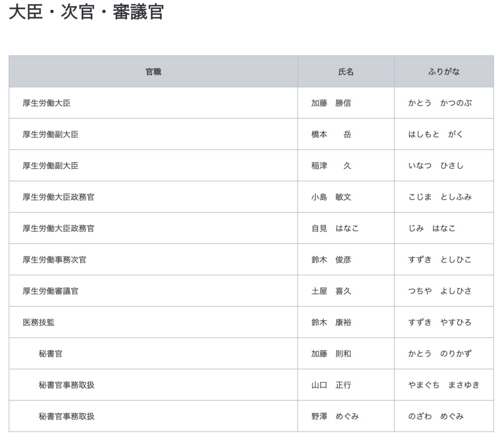Click 厚生労働大臣政務官 in the 小島 敏文 row
504x440 pixels.
[x=59, y=197]
